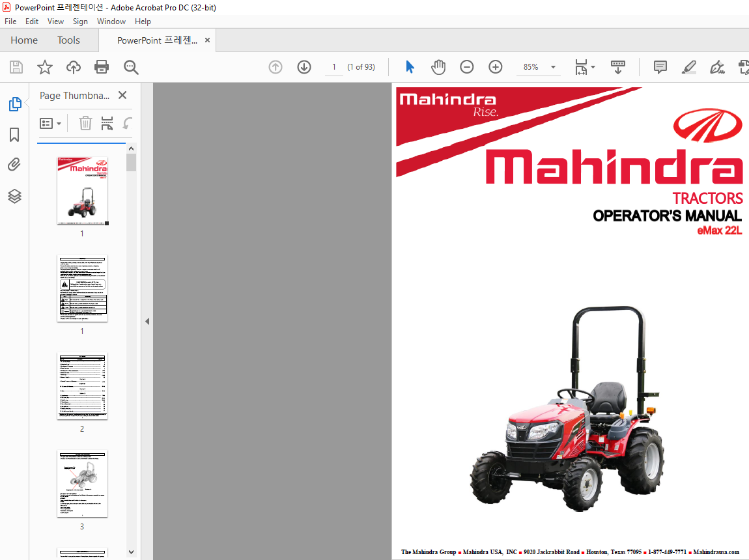The width and height of the screenshot is (749, 560).
Task: Zoom in with plus button
Action: (496, 67)
